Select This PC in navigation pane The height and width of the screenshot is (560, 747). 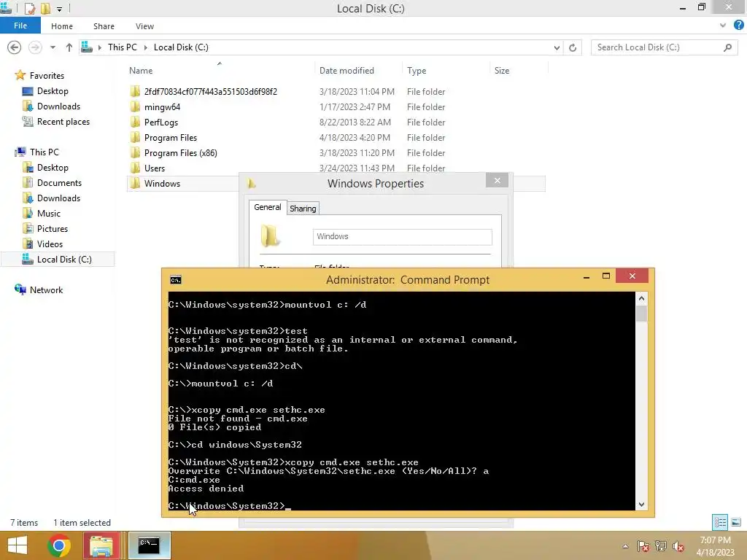pyautogui.click(x=44, y=152)
